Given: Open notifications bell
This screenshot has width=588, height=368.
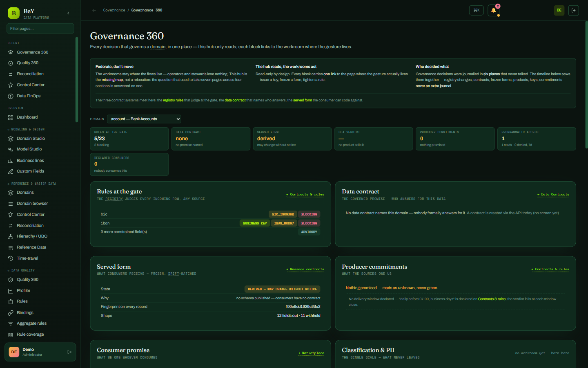Looking at the screenshot, I should coord(494,10).
